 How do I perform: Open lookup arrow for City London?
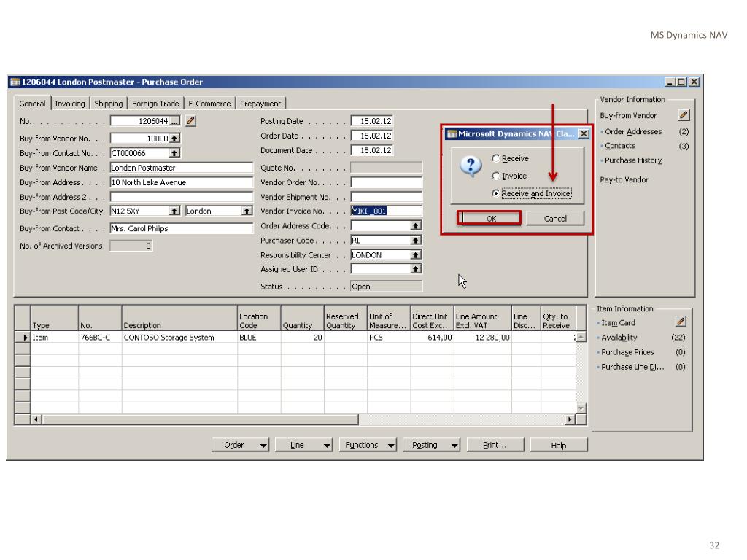[x=247, y=211]
